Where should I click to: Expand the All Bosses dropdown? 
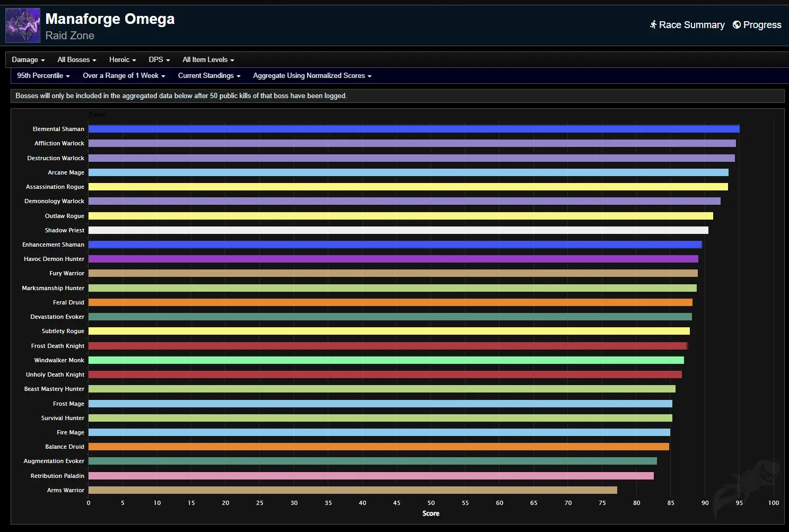(77, 60)
